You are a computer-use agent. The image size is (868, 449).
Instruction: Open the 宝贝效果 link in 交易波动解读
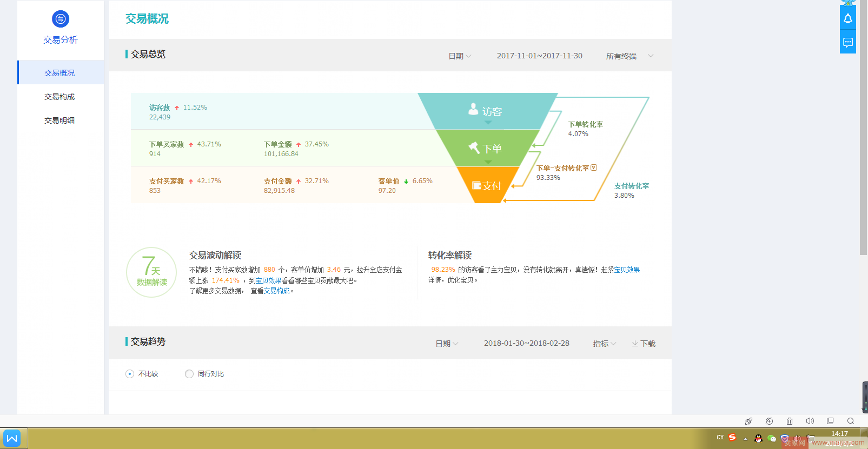268,280
